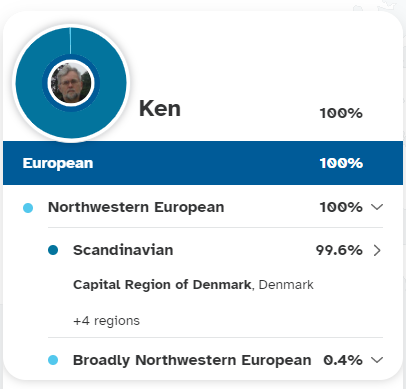Click the 100% total next to Ken
This screenshot has height=389, width=406.
pos(341,113)
